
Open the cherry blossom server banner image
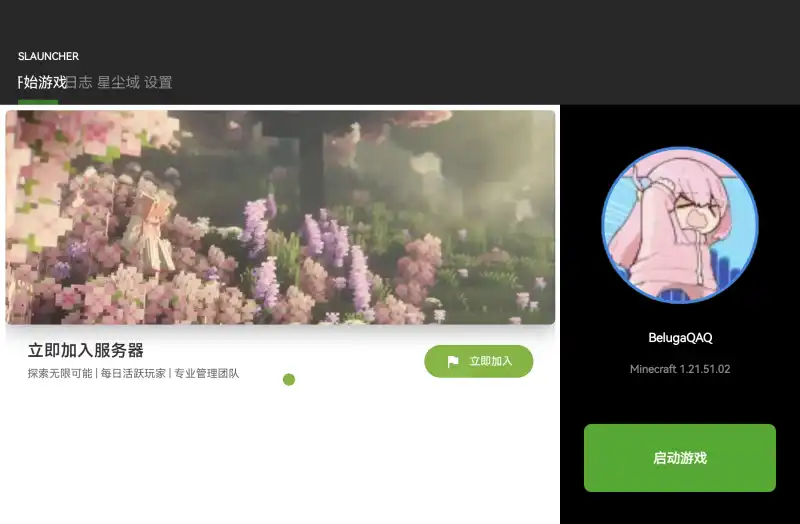point(280,217)
